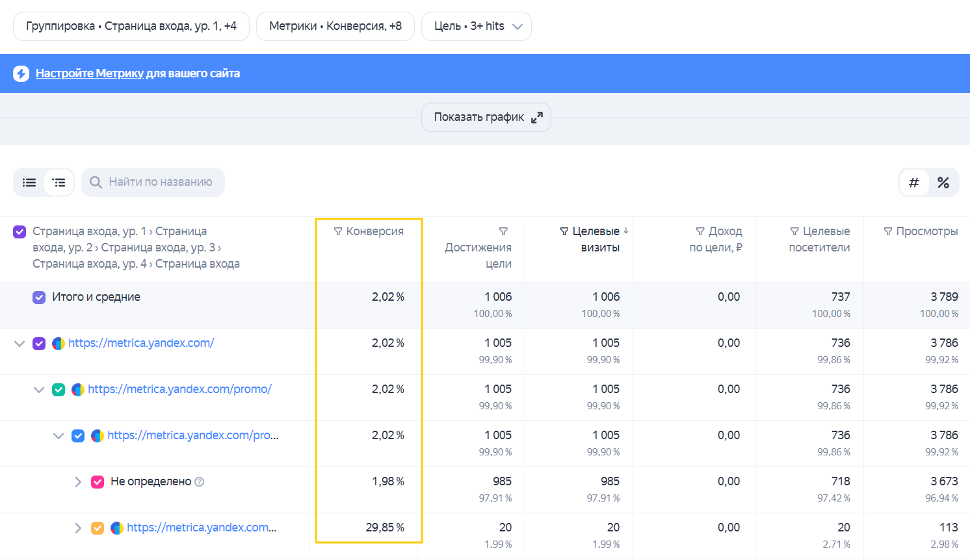Click the help icon next to Не определено
970x560 pixels.
(x=200, y=482)
